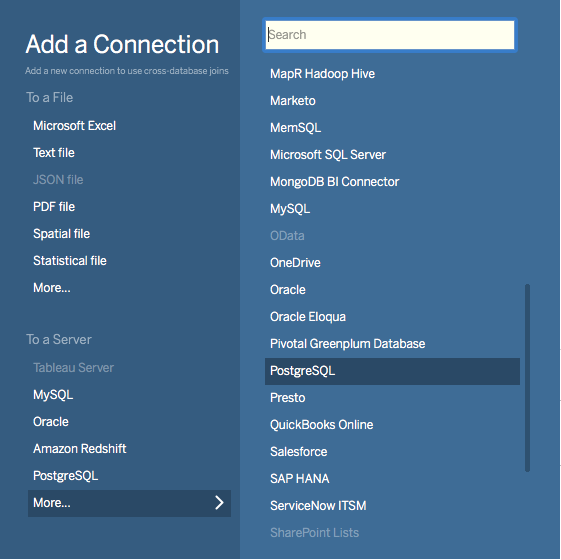Select Tableau Server connection
561x560 pixels.
coord(73,368)
